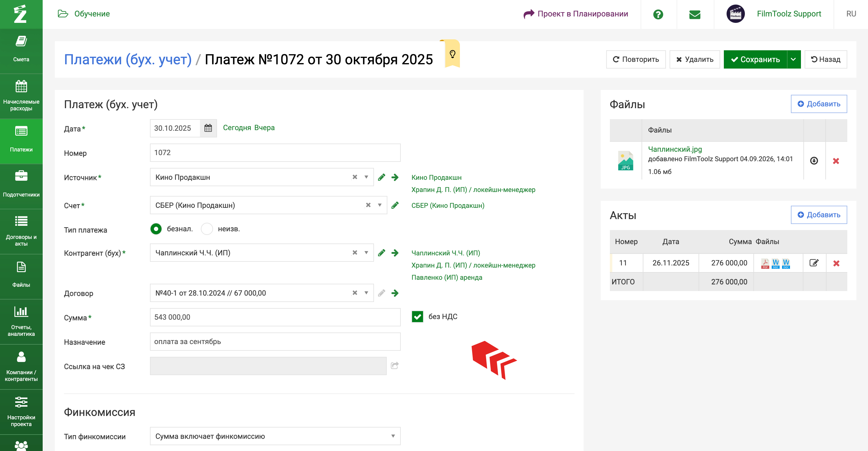This screenshot has width=868, height=451.
Task: Edit act number 11 entry
Action: [x=814, y=263]
